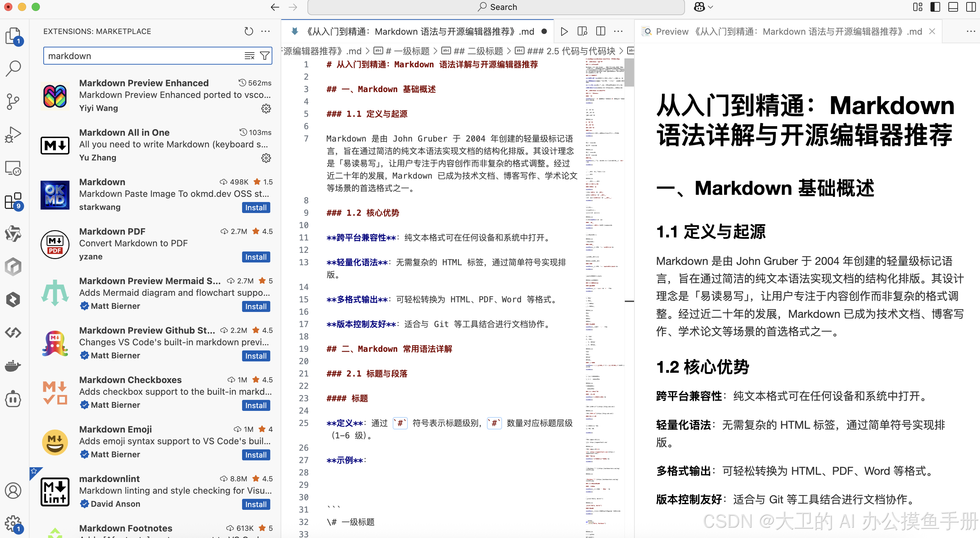Select the markdown .md editor tab

(x=417, y=31)
